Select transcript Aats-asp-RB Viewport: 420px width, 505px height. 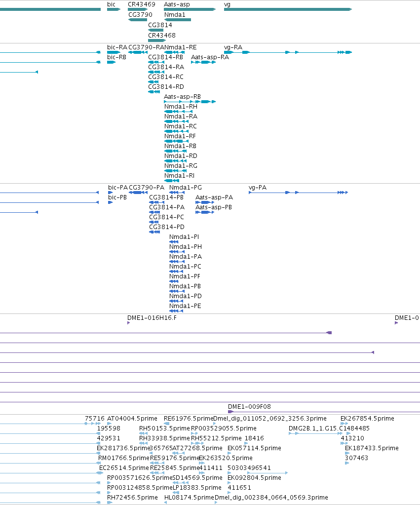pyautogui.click(x=190, y=102)
